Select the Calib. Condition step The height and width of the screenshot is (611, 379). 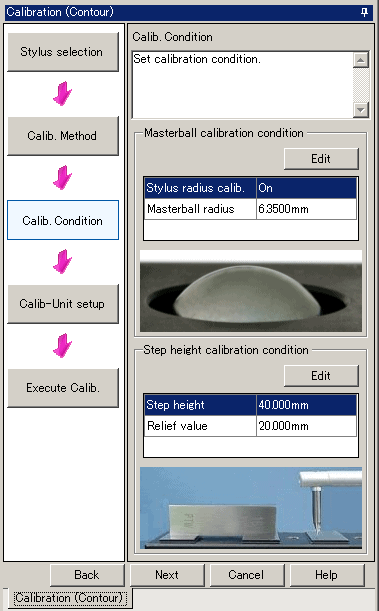click(x=63, y=220)
